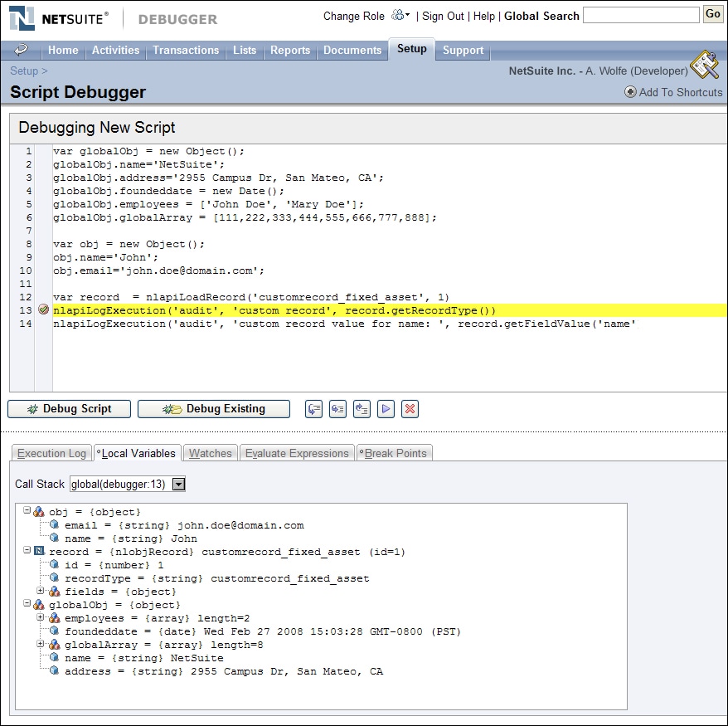Open the Change Role people icon menu
This screenshot has width=728, height=726.
click(400, 15)
